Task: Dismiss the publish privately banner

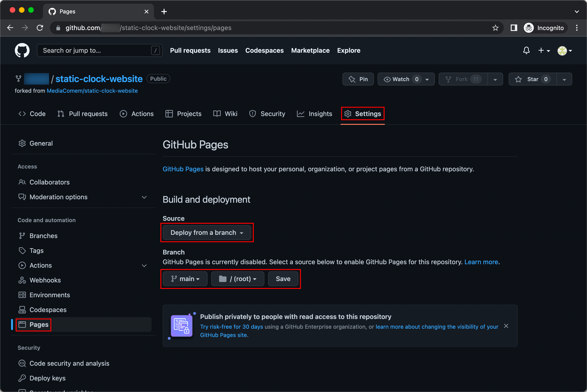Action: point(506,326)
